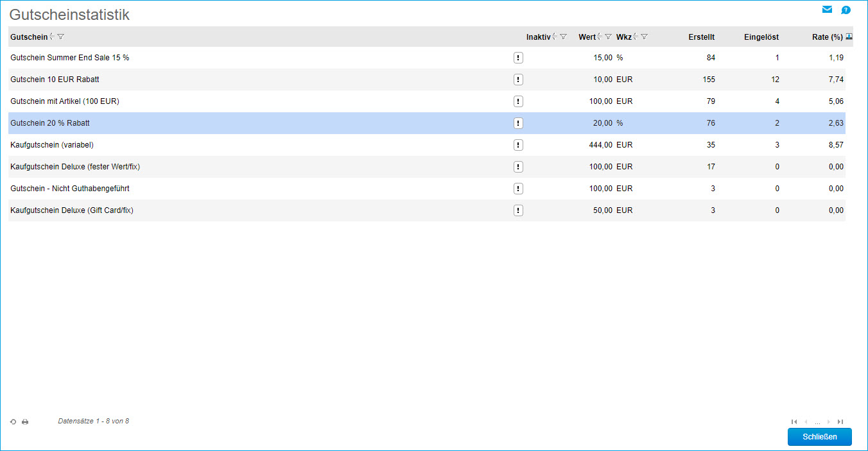Click the rate value 5,06
Image resolution: width=868 pixels, height=451 pixels.
tap(836, 101)
